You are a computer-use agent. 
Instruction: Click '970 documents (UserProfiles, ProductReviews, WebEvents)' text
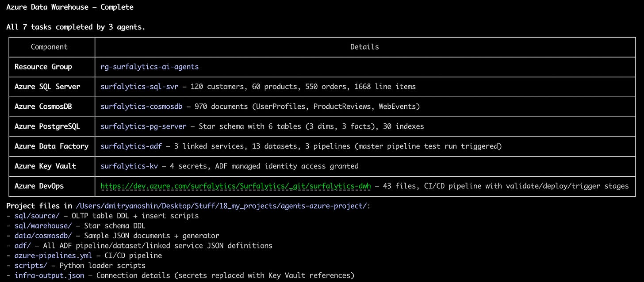(307, 107)
